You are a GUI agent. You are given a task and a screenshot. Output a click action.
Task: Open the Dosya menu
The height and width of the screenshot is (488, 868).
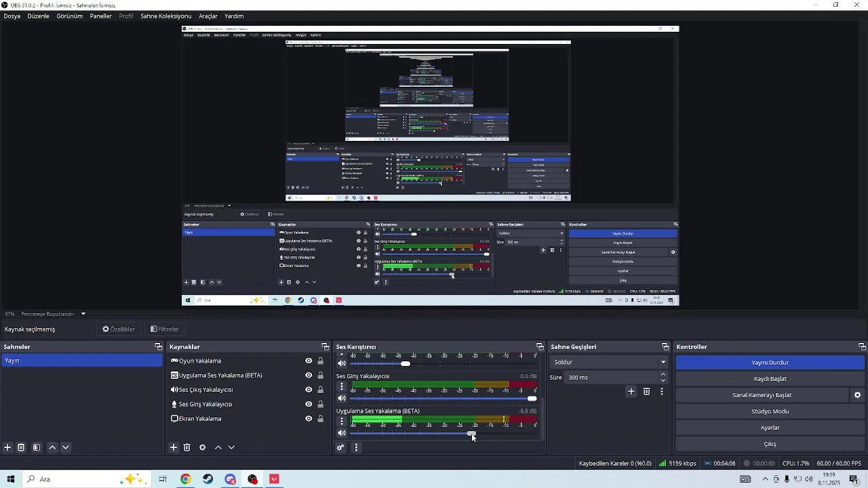(12, 16)
